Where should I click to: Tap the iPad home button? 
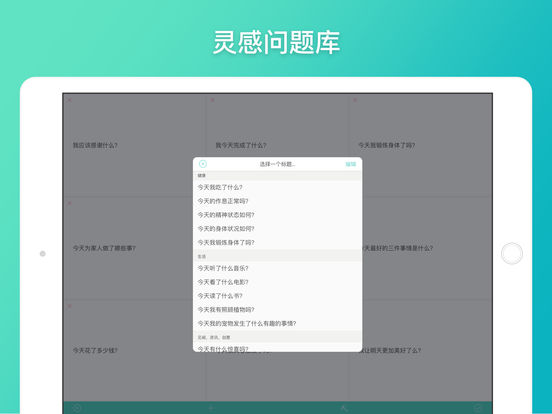pyautogui.click(x=512, y=253)
